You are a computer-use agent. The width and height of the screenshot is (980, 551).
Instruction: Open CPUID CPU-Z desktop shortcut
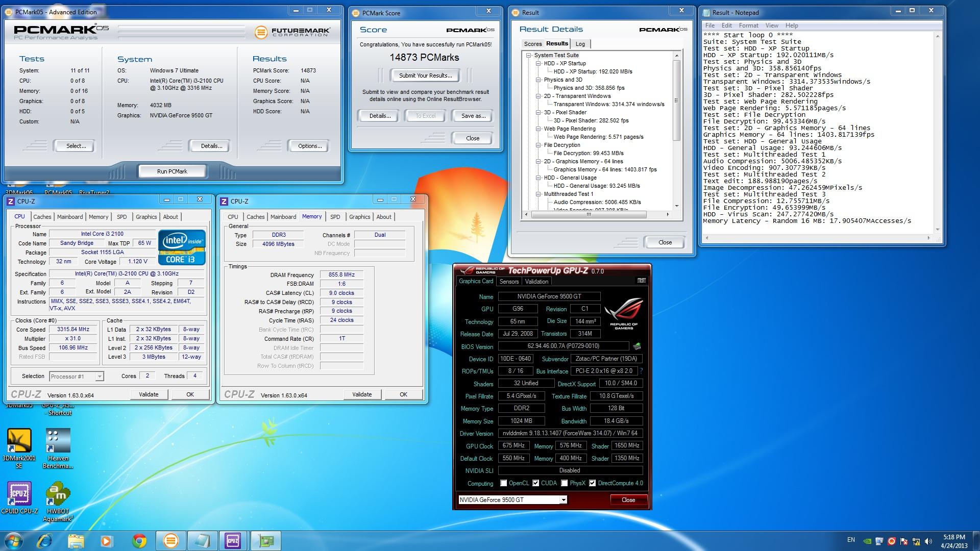19,497
